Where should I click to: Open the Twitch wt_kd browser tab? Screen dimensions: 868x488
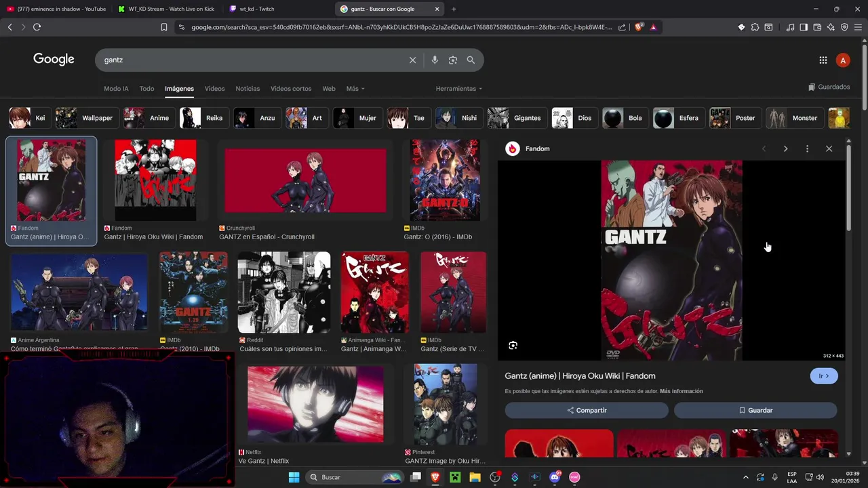(x=278, y=9)
